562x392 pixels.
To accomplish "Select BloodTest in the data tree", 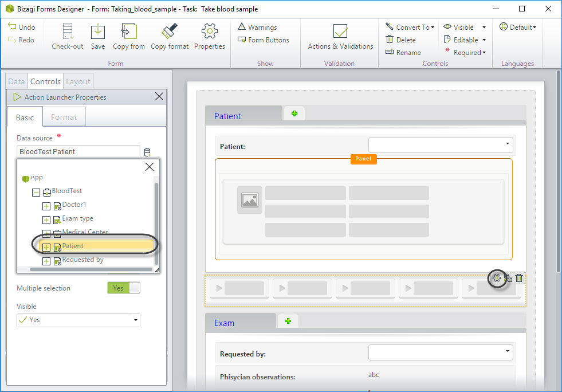I will click(x=66, y=191).
